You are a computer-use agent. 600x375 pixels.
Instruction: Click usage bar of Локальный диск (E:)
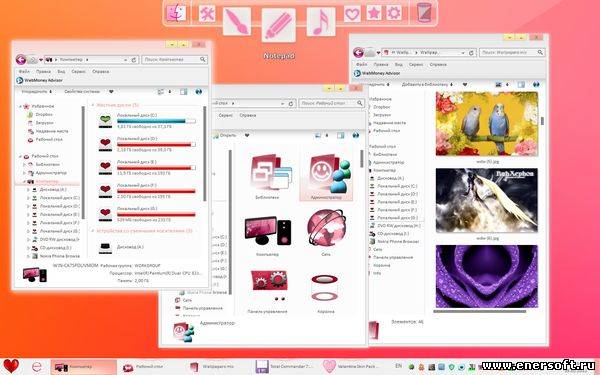156,168
